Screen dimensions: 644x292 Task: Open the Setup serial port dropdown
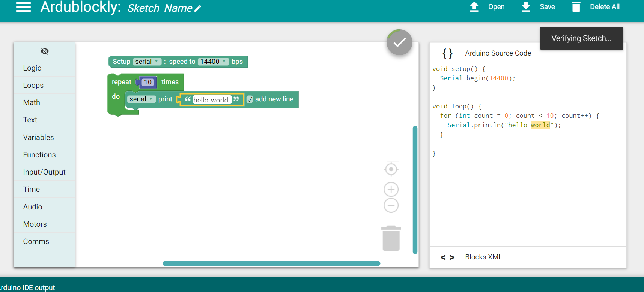pyautogui.click(x=147, y=62)
